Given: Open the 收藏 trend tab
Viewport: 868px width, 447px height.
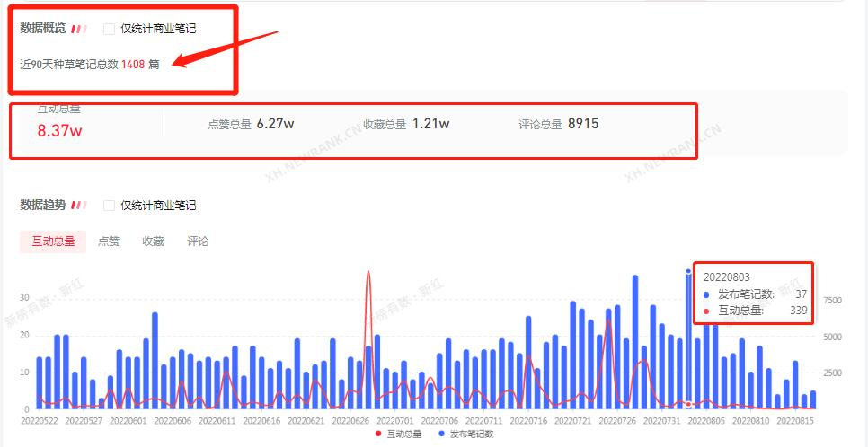Looking at the screenshot, I should (x=153, y=241).
